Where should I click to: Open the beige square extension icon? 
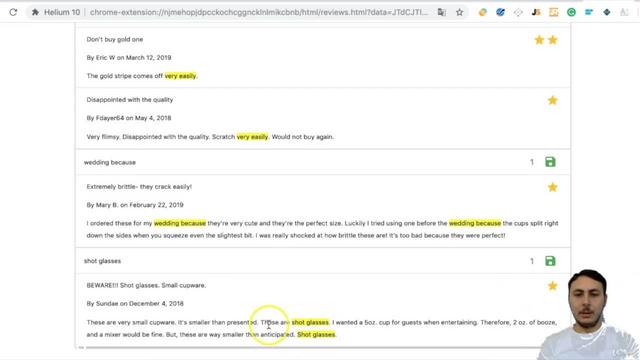(553, 12)
